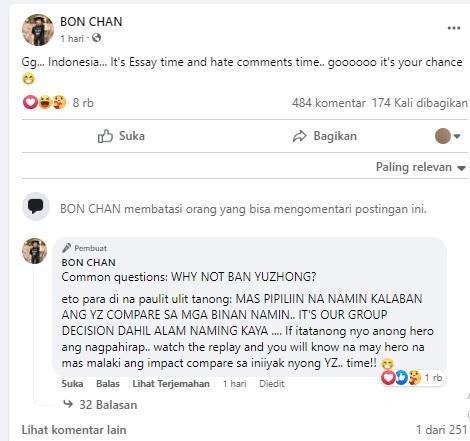Click Suka under the comment

(72, 384)
